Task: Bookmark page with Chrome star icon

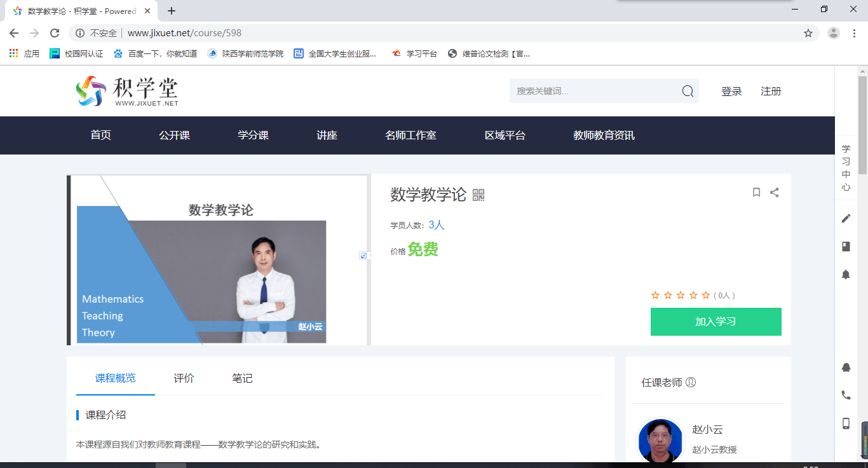Action: 808,33
